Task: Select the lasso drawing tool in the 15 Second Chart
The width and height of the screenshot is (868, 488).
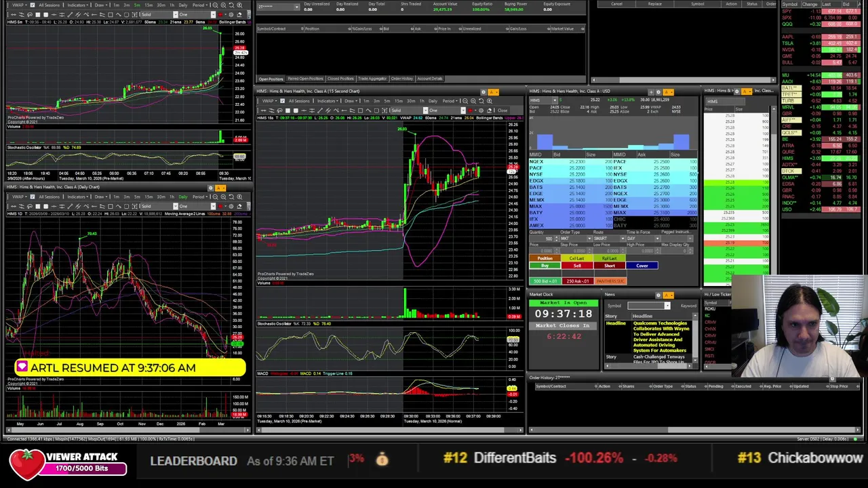Action: pos(279,110)
